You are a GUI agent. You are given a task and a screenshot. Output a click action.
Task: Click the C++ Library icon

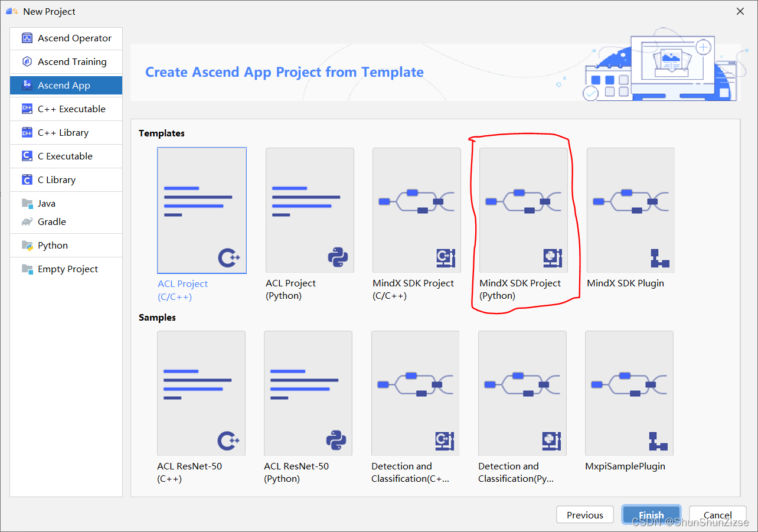[27, 133]
